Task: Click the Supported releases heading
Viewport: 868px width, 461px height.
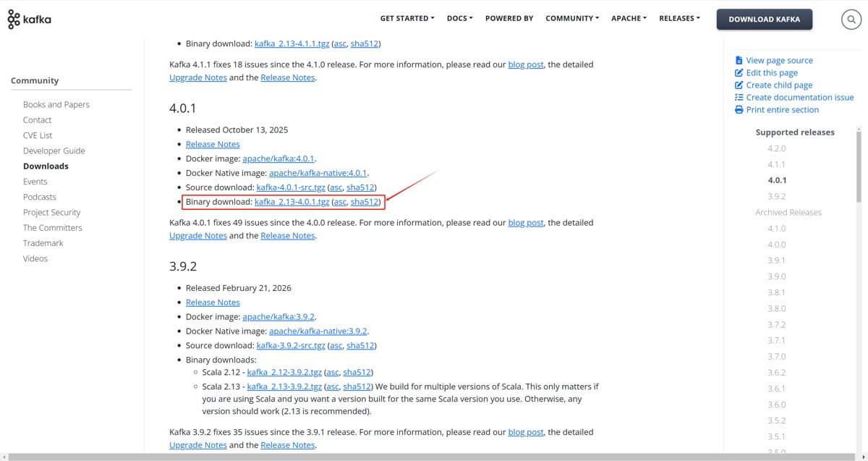Action: (795, 132)
